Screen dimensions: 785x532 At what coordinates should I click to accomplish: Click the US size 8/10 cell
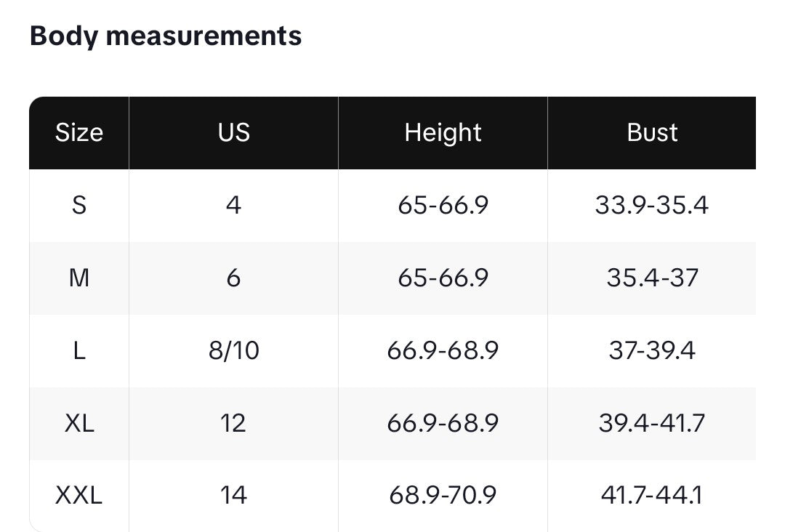coord(233,351)
